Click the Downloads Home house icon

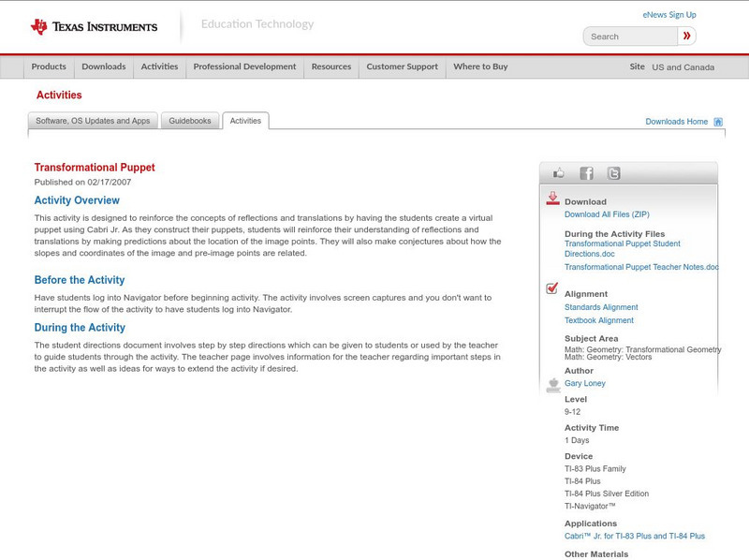click(x=718, y=122)
